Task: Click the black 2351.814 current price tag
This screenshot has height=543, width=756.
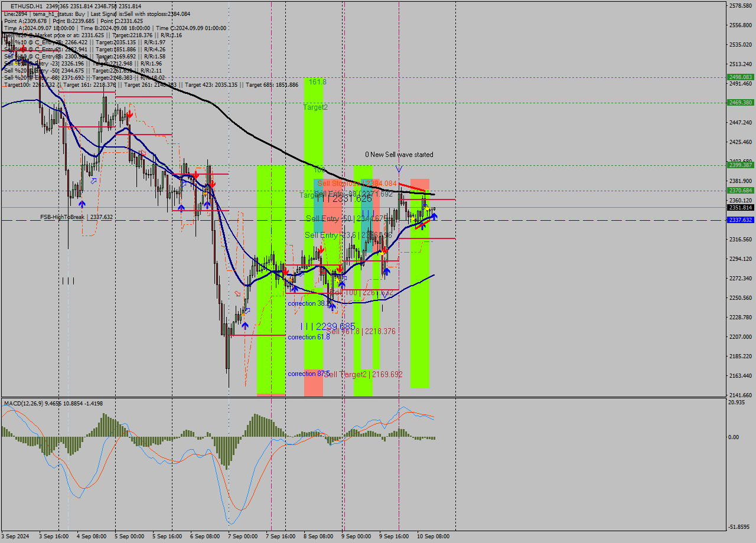Action: click(x=740, y=208)
